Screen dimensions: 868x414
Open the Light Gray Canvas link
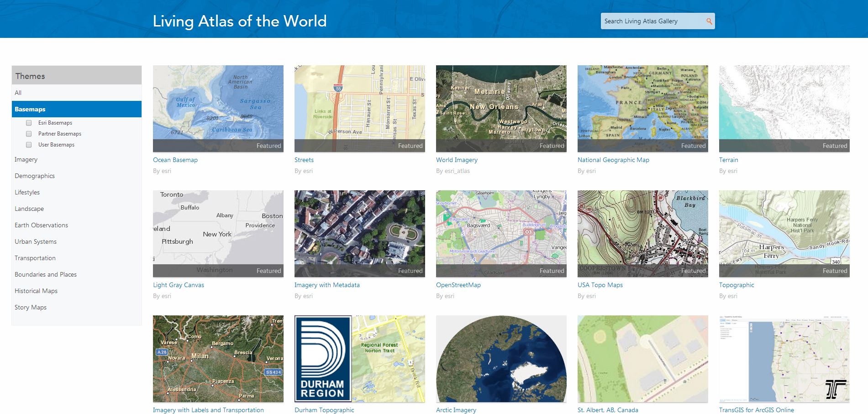pyautogui.click(x=179, y=285)
